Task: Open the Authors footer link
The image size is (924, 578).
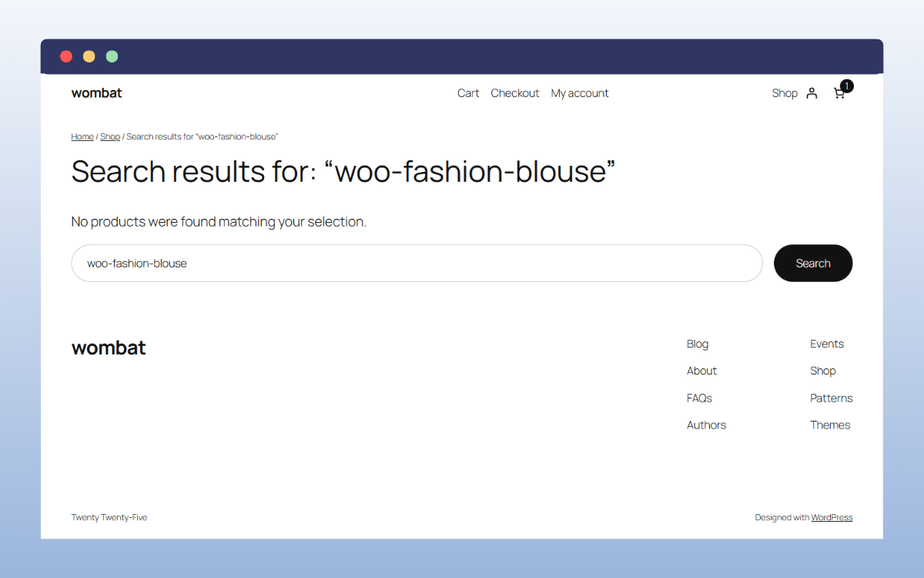Action: click(706, 425)
